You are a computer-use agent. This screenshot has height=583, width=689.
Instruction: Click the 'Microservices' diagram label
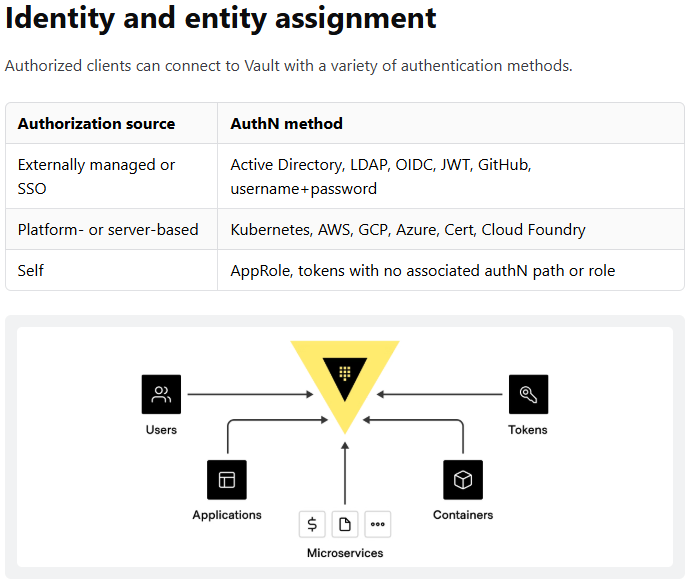345,553
